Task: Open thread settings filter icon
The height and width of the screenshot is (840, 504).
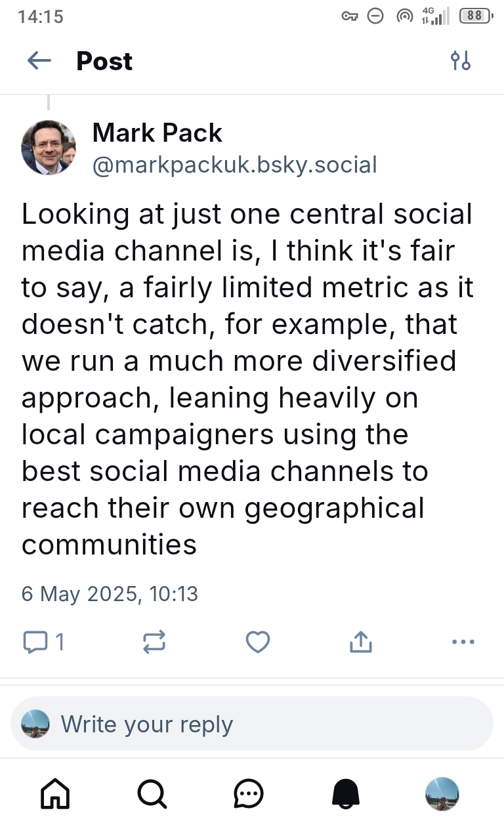Action: point(460,61)
